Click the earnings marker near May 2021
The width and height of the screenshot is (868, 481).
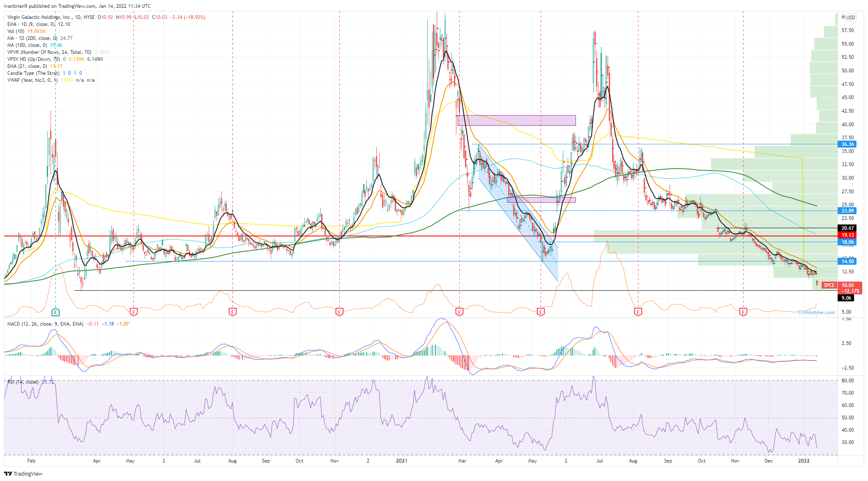pyautogui.click(x=541, y=312)
